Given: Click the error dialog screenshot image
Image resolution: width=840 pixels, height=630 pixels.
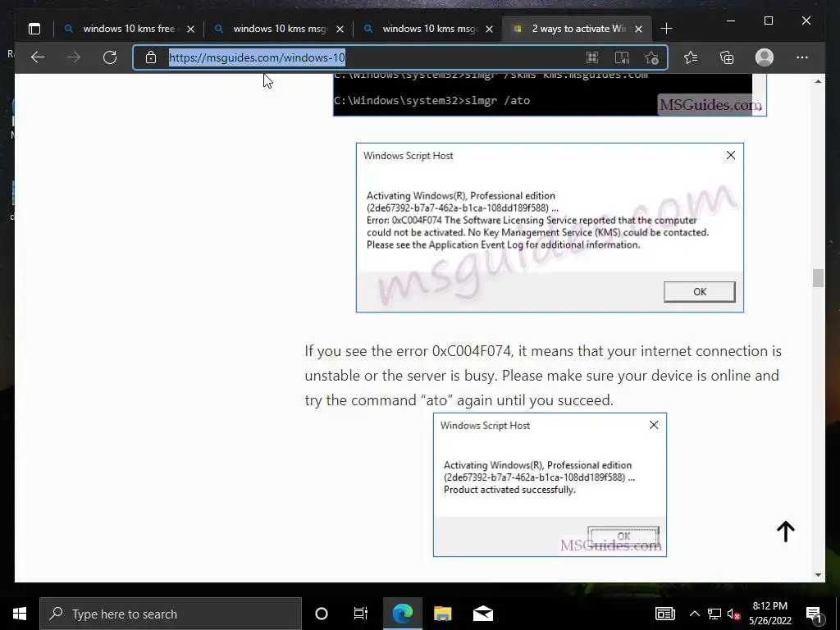Looking at the screenshot, I should (x=550, y=227).
